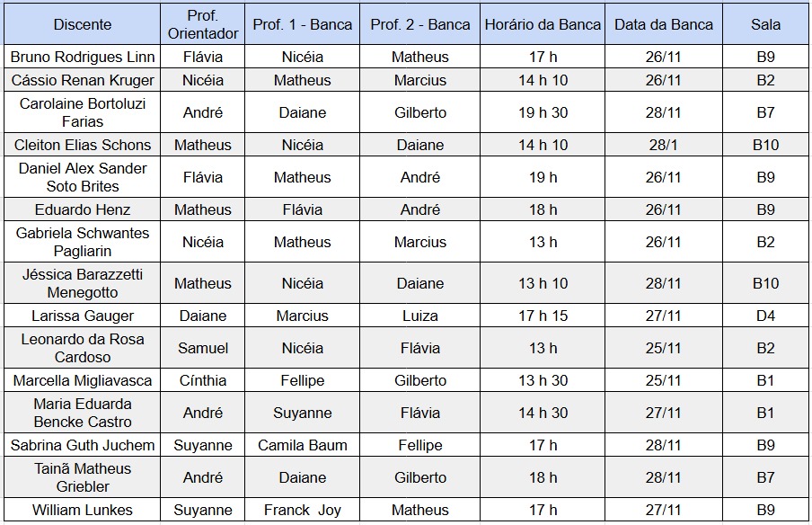Select the William Lunkes cell
812x525 pixels.
click(83, 510)
